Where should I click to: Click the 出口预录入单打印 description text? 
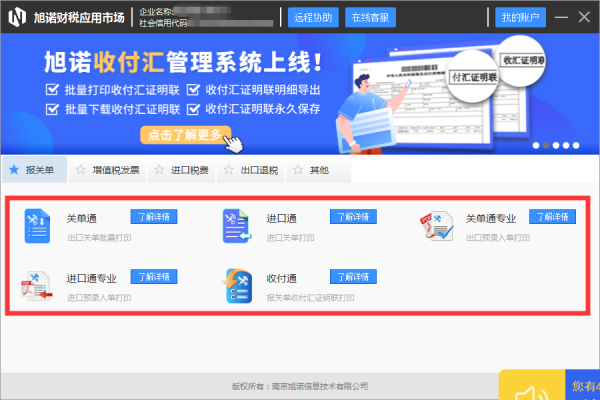click(x=498, y=238)
